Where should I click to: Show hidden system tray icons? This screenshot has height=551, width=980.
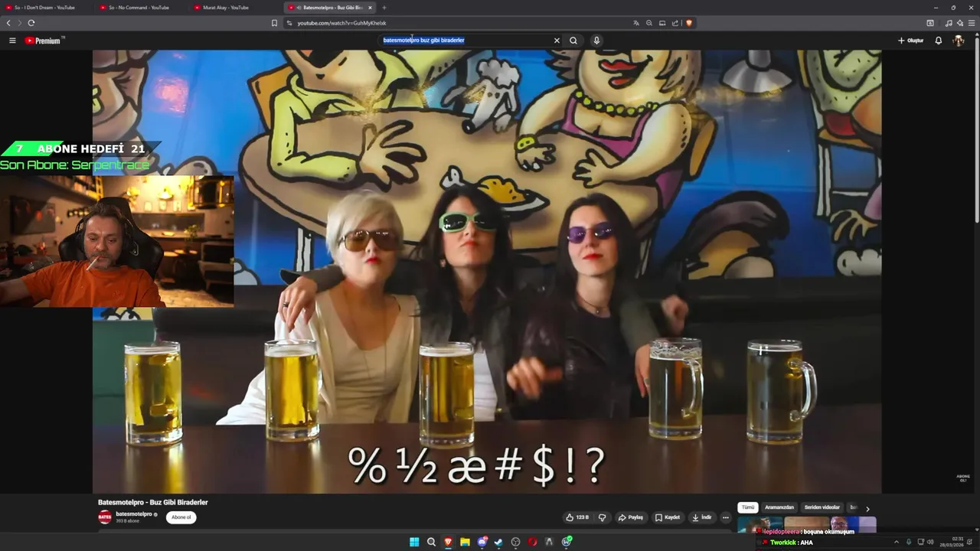[x=897, y=542]
